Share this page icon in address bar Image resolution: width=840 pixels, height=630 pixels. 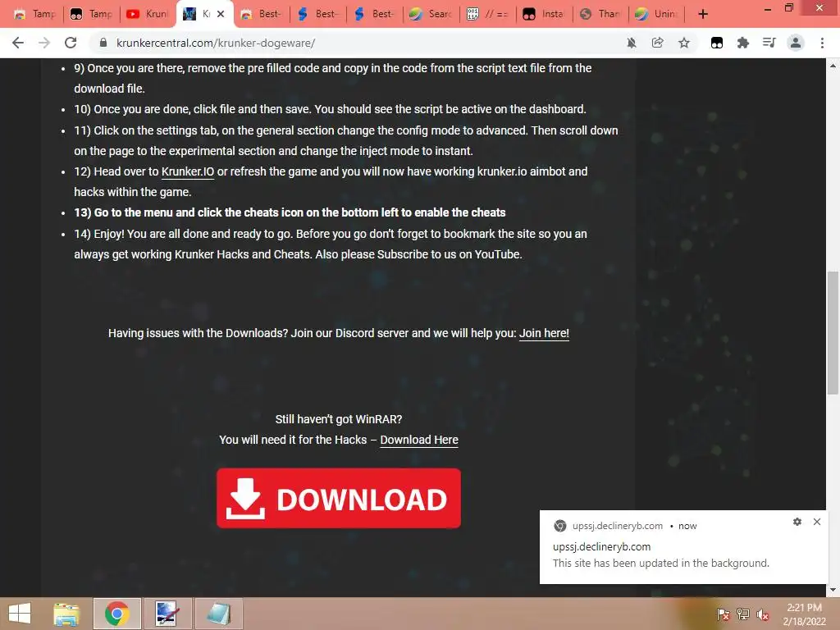(x=658, y=43)
